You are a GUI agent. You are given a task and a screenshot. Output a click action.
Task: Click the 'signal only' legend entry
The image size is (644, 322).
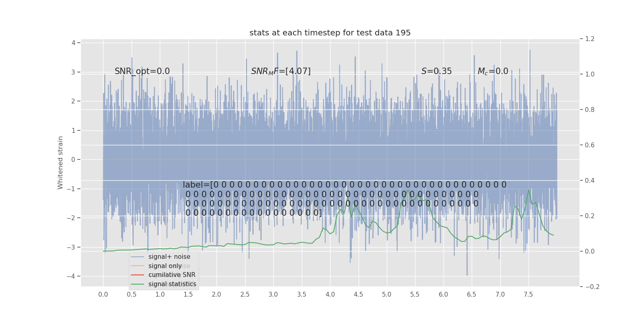(165, 266)
